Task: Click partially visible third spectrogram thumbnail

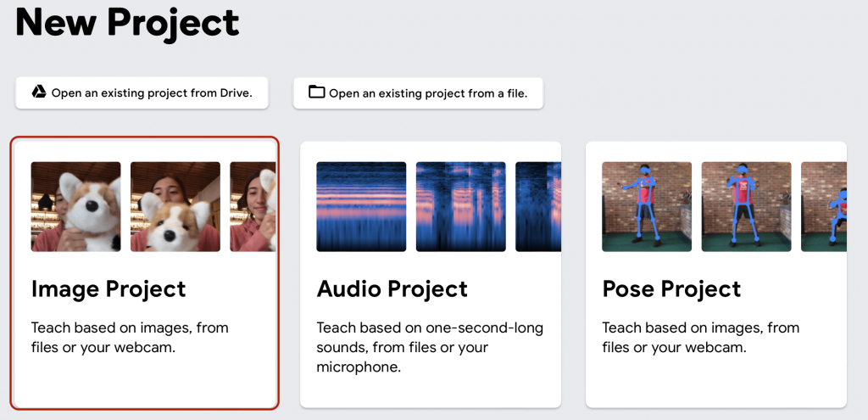Action: pos(538,207)
